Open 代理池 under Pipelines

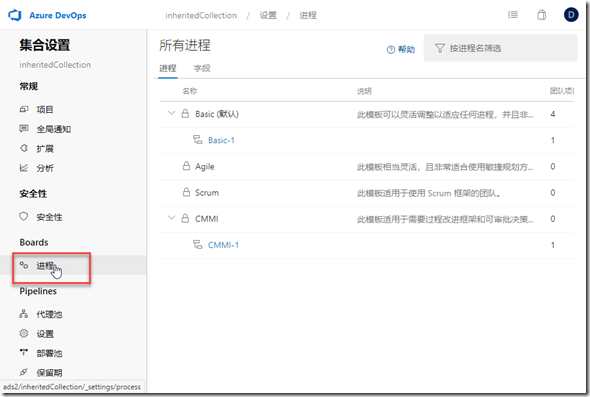tap(49, 314)
